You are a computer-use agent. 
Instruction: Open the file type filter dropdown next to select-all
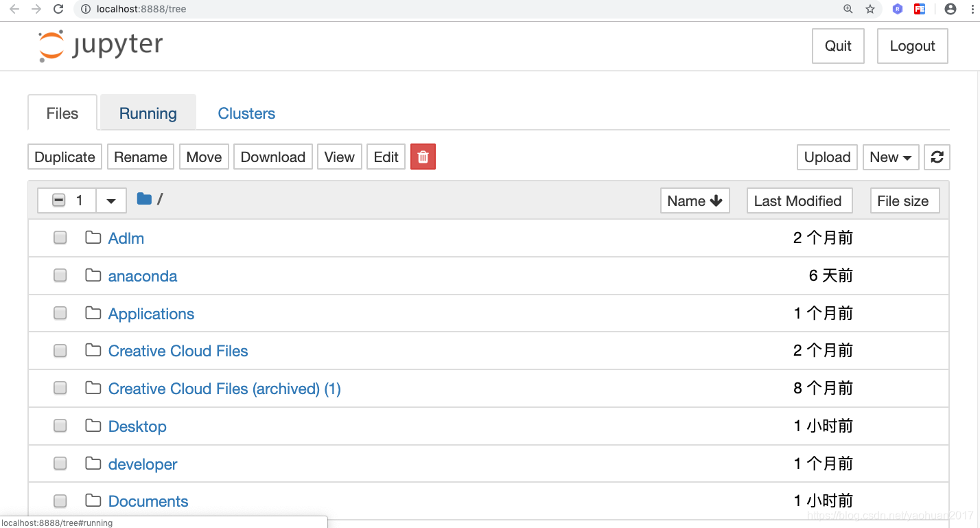point(110,200)
